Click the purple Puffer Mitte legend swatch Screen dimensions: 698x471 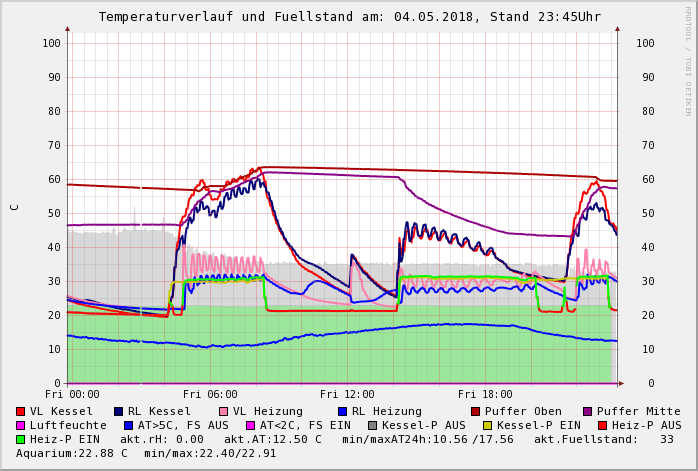[x=588, y=411]
